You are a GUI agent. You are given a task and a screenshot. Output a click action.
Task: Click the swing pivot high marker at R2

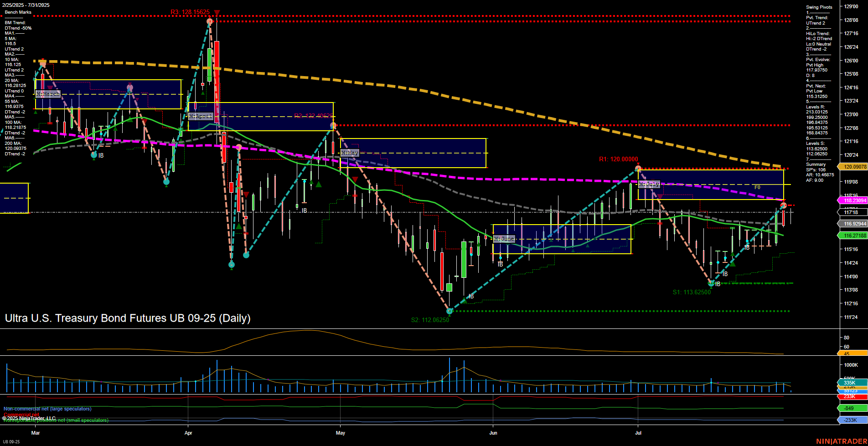coord(333,125)
